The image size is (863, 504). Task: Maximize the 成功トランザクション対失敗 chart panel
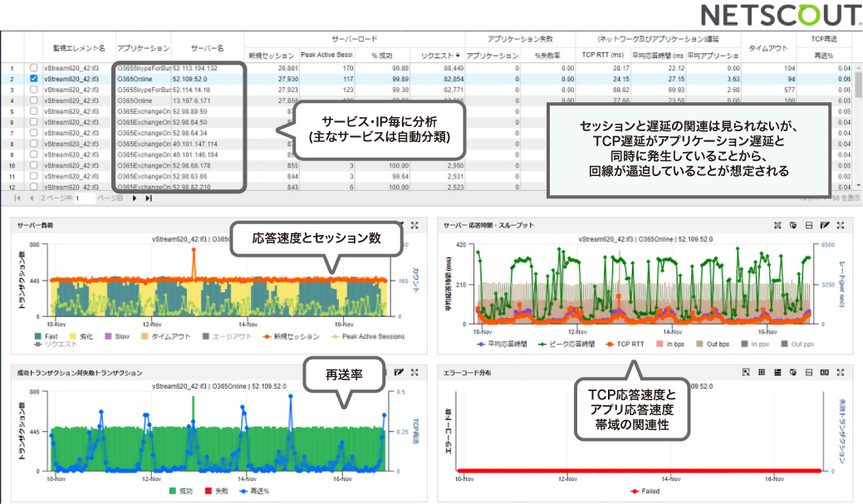tap(414, 373)
